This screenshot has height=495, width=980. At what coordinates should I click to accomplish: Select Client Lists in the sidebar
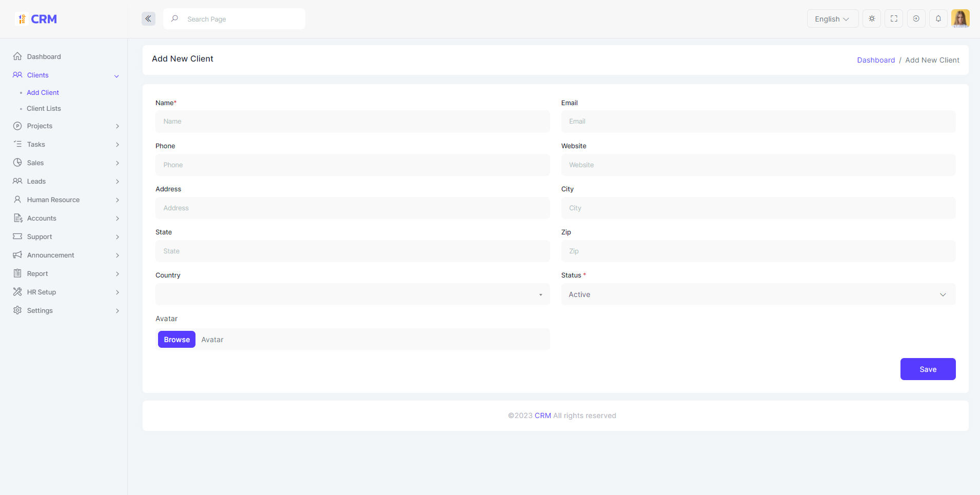pos(44,109)
